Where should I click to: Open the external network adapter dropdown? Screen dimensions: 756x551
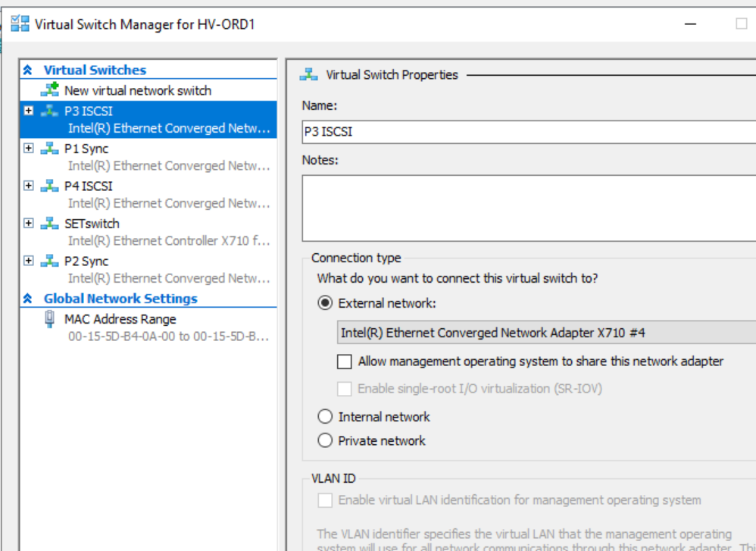546,333
